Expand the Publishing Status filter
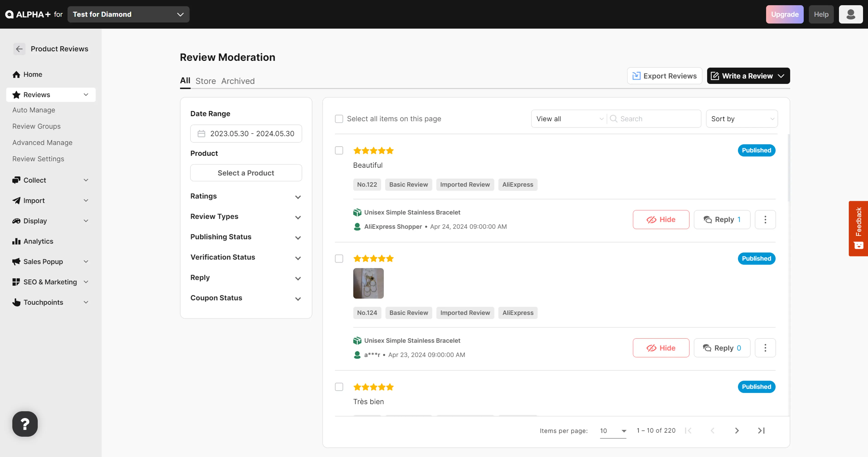868x457 pixels. [246, 237]
